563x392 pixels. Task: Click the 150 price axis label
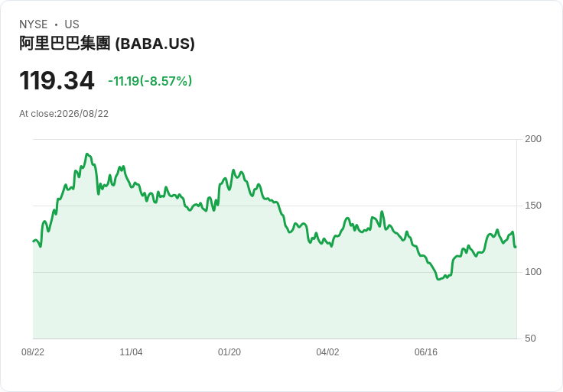pyautogui.click(x=533, y=206)
